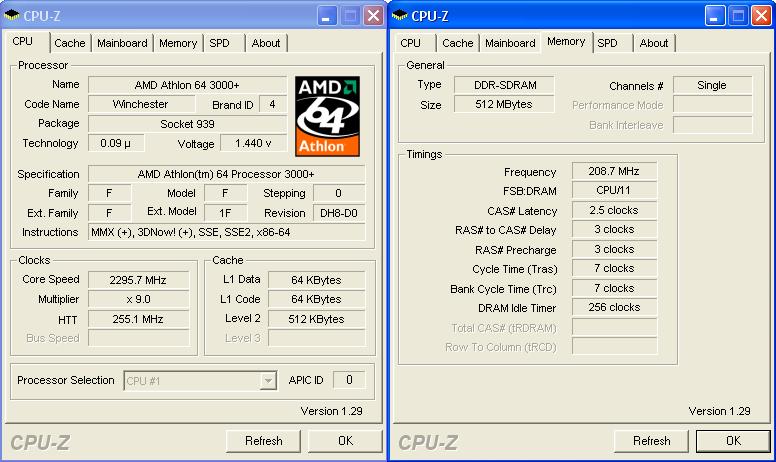Click the DRAM Idle Timer value '256 clocks'

pos(614,307)
